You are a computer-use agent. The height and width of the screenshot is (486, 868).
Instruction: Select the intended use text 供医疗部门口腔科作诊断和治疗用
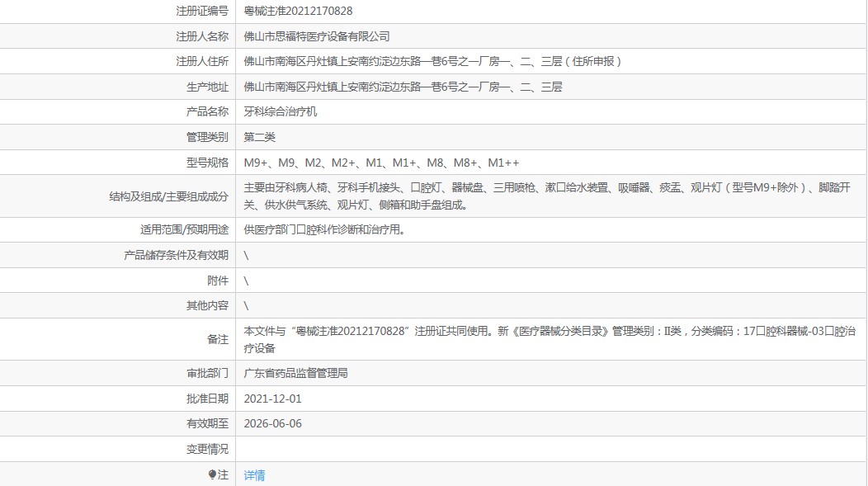tap(324, 229)
